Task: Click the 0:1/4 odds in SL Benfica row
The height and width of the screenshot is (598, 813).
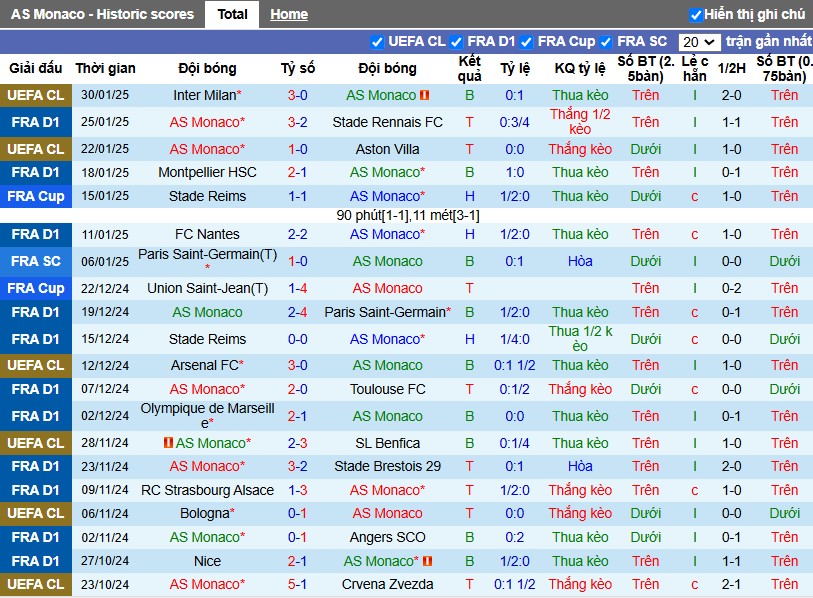Action: point(514,443)
